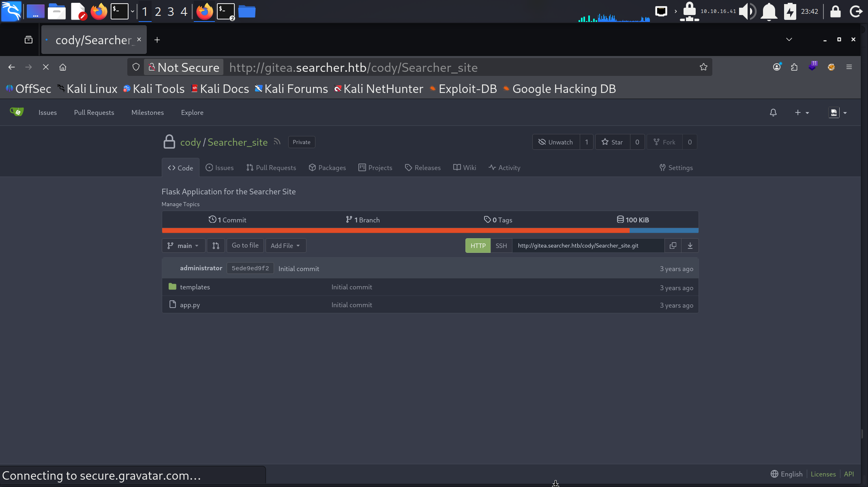The image size is (868, 487).
Task: Bookmark this page with star icon
Action: click(703, 67)
